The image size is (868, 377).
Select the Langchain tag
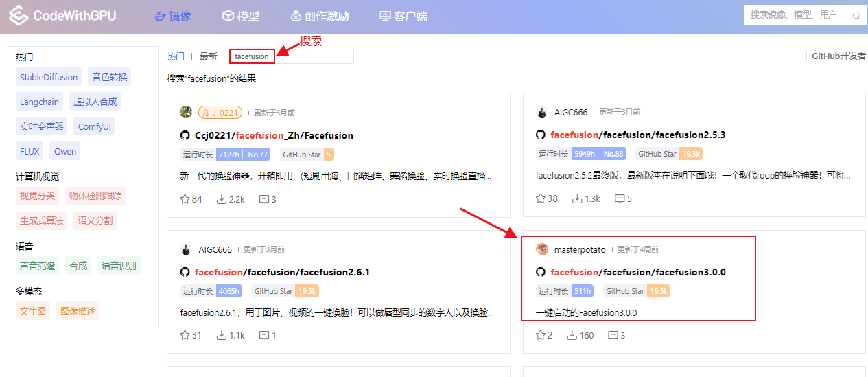click(39, 102)
